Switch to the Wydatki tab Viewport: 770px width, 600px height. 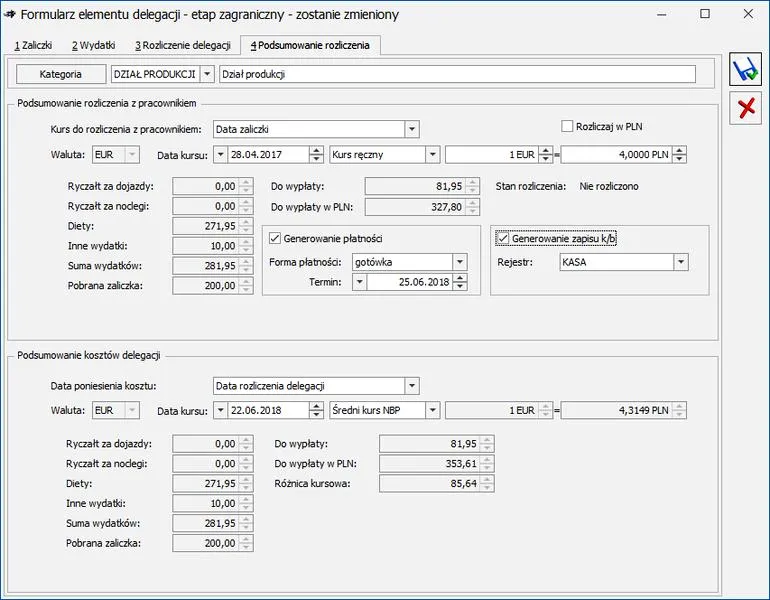click(93, 45)
